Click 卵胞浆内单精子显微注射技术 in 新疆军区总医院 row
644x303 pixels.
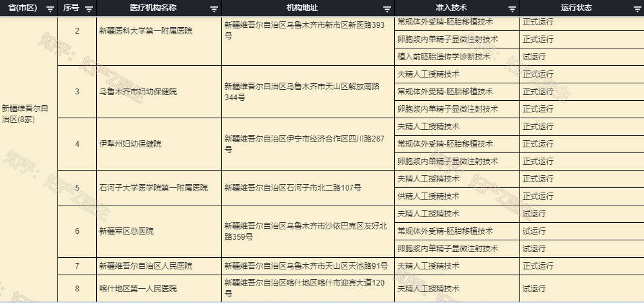tap(457, 248)
